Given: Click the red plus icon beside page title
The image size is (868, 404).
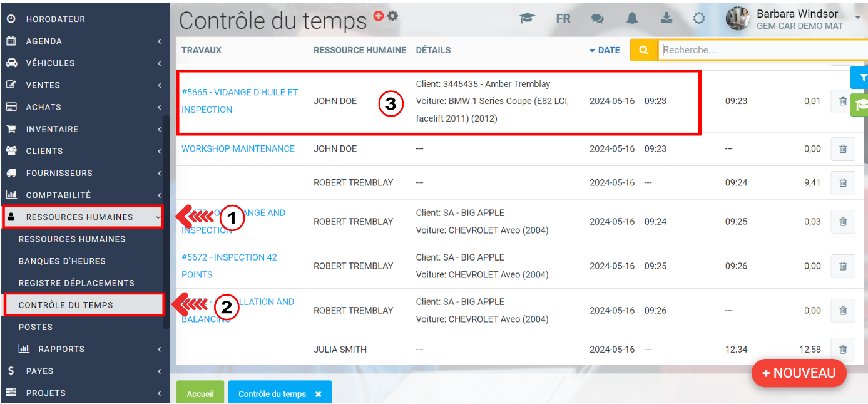Looking at the screenshot, I should (x=379, y=16).
